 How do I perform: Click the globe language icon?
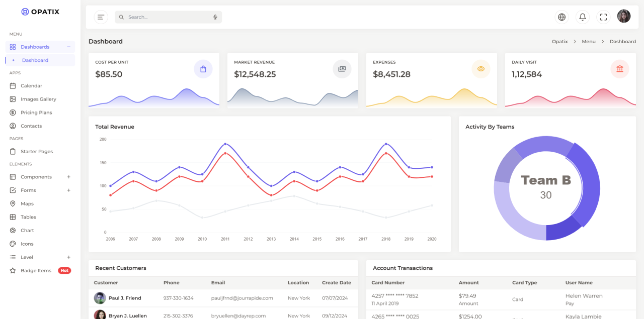[x=561, y=17]
